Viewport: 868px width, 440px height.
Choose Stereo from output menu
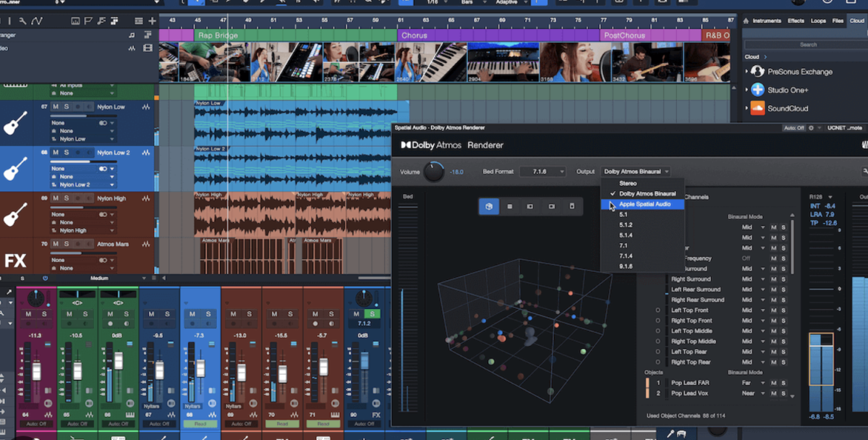[642, 183]
